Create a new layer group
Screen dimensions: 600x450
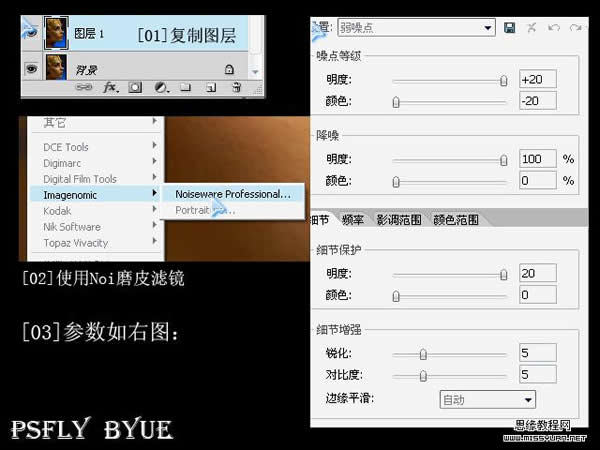point(186,88)
